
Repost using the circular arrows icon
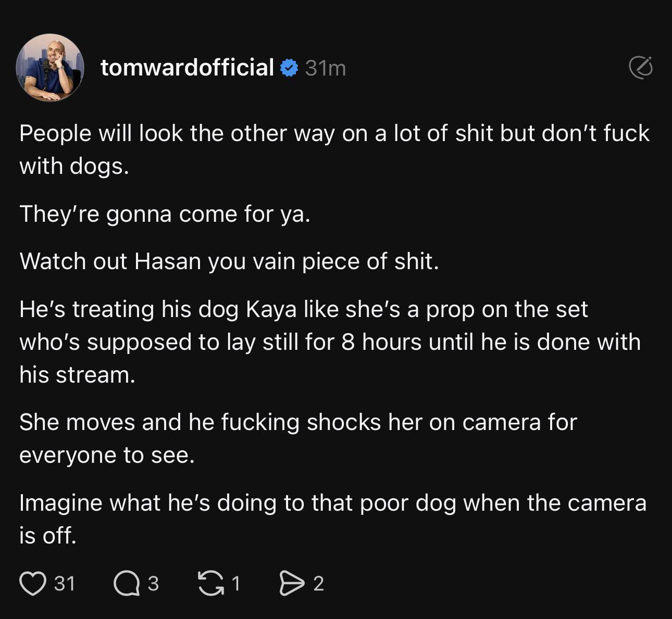point(210,584)
